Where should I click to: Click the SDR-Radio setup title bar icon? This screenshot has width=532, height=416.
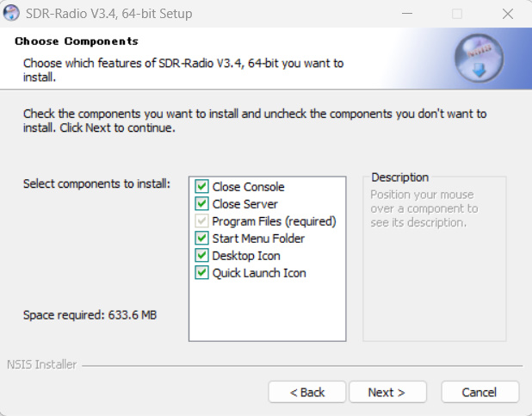pyautogui.click(x=15, y=14)
